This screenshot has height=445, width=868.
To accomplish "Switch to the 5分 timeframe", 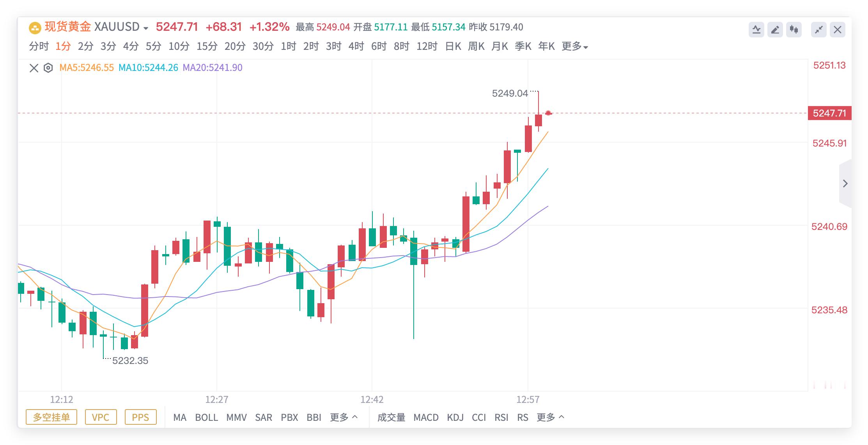I will click(153, 47).
